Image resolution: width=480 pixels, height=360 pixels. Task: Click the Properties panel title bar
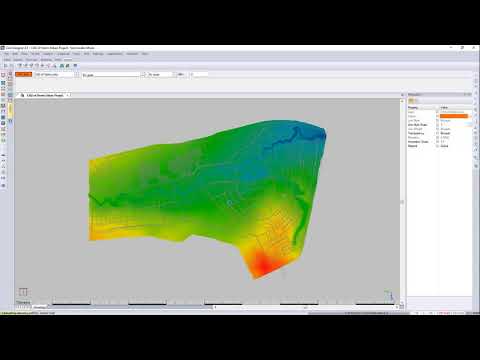439,95
